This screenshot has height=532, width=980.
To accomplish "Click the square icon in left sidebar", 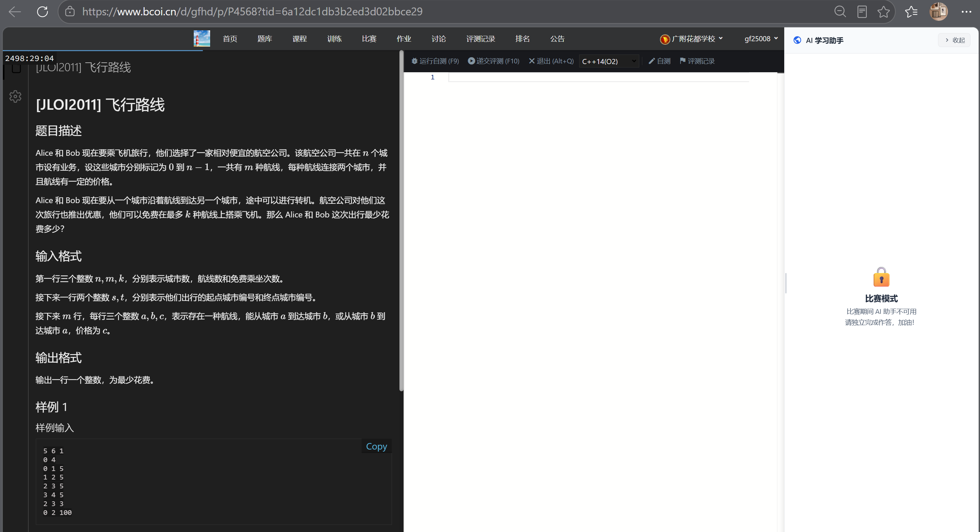I will 16,69.
